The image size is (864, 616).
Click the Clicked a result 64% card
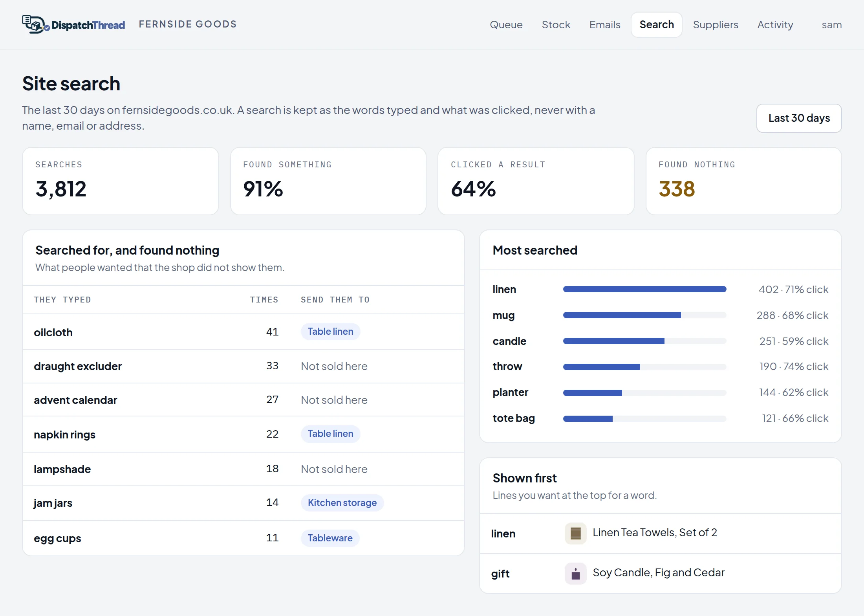tap(536, 181)
